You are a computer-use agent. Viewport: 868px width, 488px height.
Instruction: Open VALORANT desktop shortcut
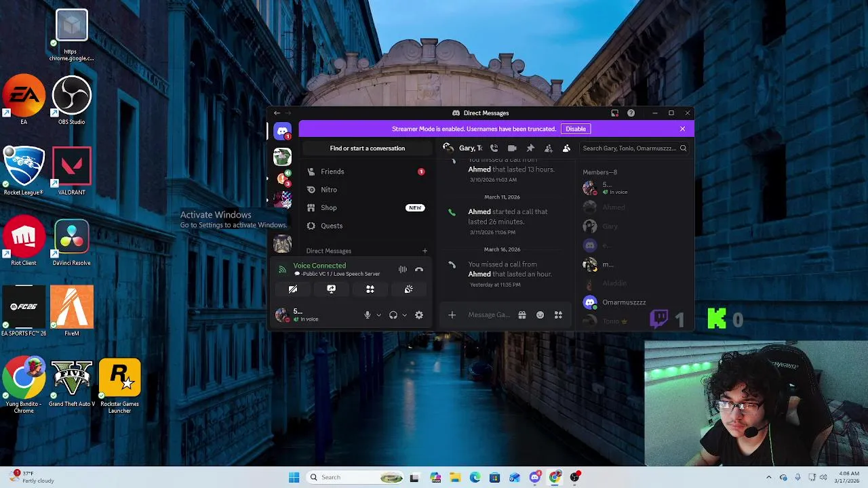tap(72, 171)
